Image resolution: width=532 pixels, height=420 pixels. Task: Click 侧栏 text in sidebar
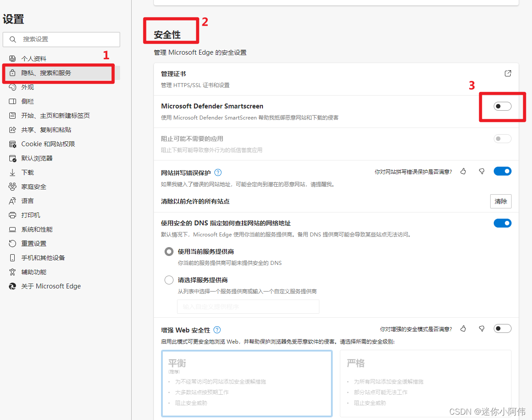click(28, 101)
